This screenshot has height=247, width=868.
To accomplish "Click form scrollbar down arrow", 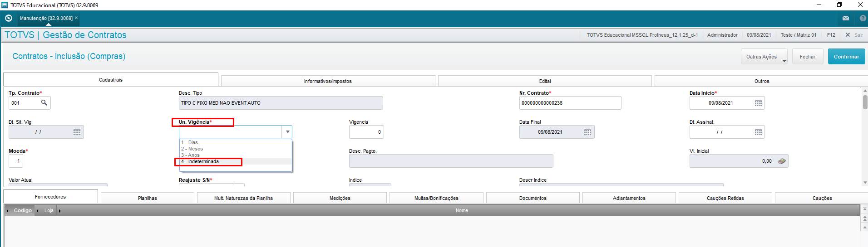I will 865,183.
